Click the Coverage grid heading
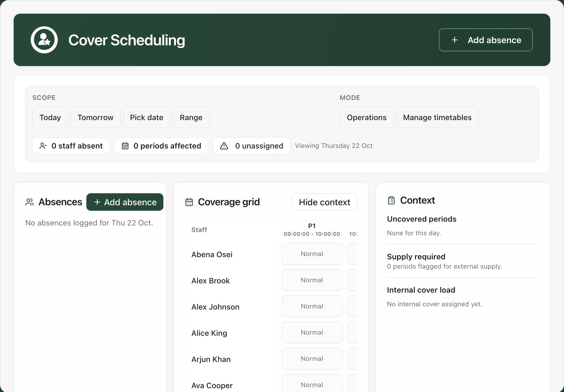The width and height of the screenshot is (564, 392). click(x=229, y=202)
